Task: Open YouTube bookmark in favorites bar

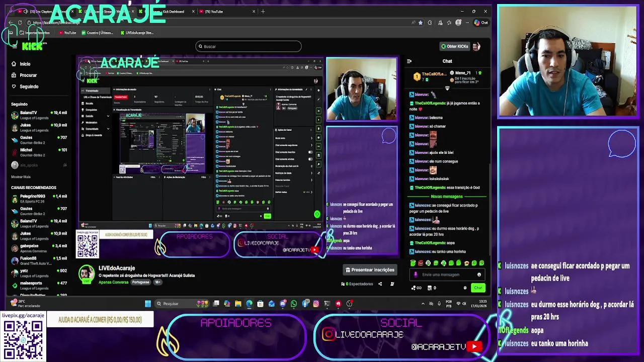Action: click(x=67, y=33)
